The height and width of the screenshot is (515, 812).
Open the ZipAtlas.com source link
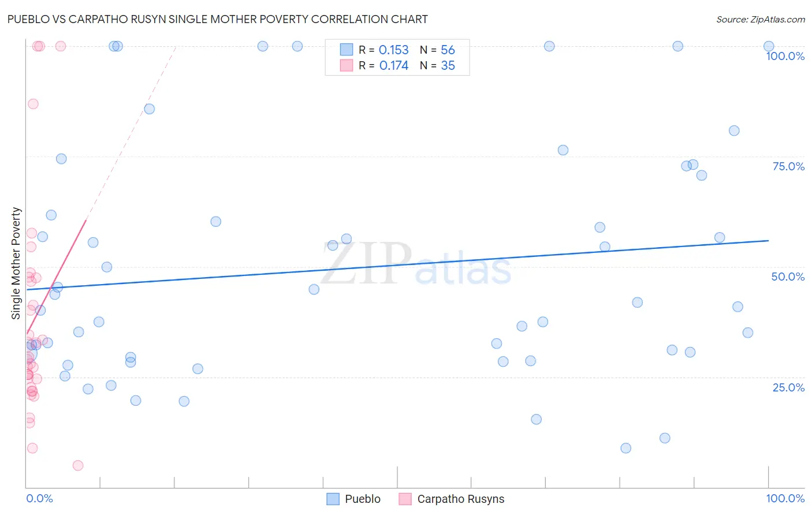point(761,19)
